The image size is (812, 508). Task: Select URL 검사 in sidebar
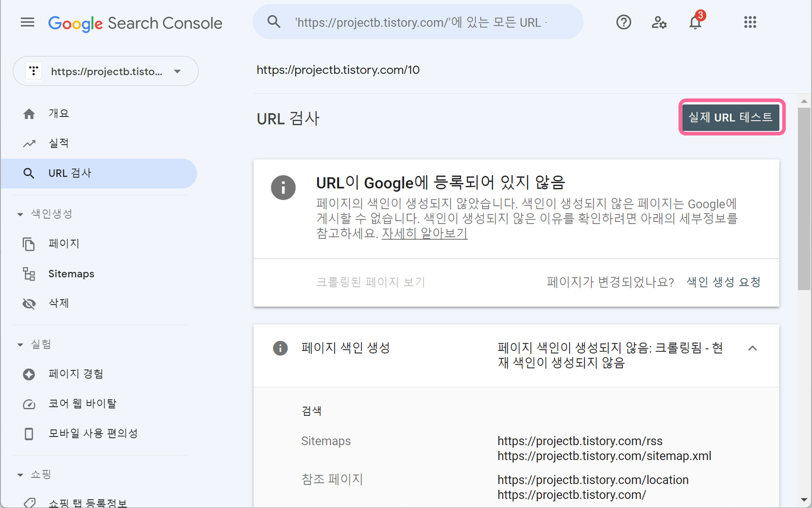pyautogui.click(x=99, y=173)
